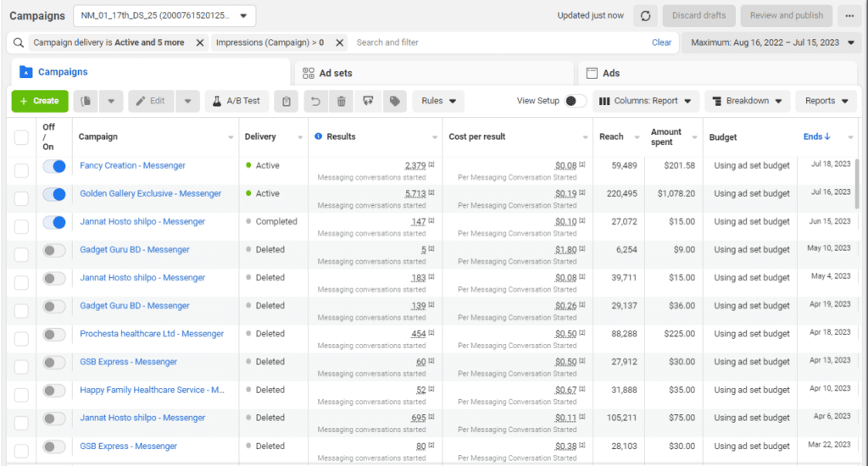Open the Breakdown dropdown
Viewport: 868px width, 466px height.
click(748, 101)
